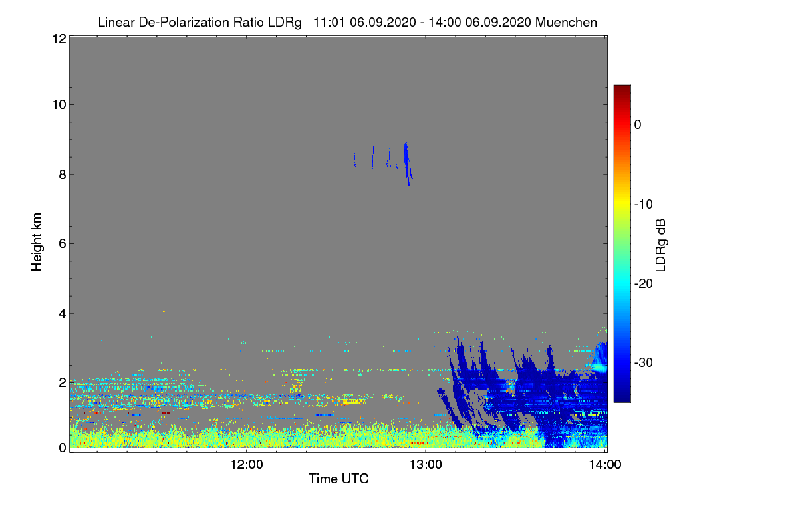Click the 'Muenchen' location label in title
This screenshot has height=532, width=798.
pyautogui.click(x=566, y=23)
